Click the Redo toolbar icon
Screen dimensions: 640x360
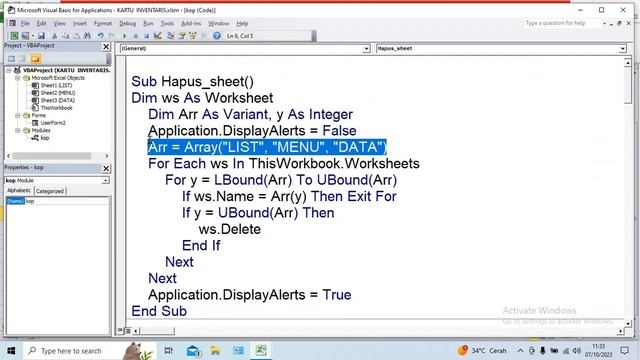pyautogui.click(x=111, y=36)
